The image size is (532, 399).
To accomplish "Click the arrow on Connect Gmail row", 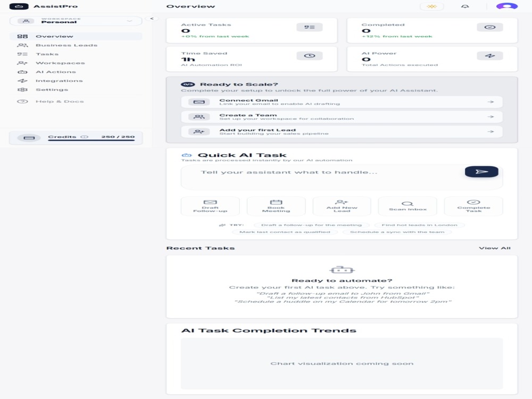I will point(491,102).
